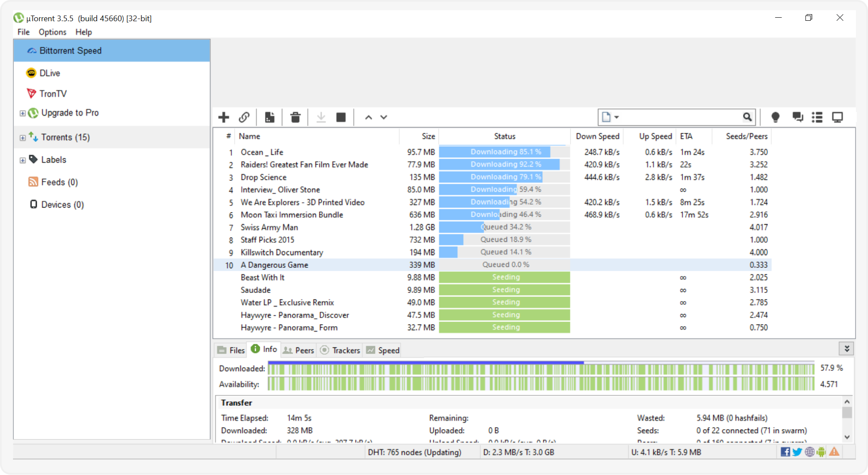Screen dimensions: 868x475
Task: Open the Facebook icon in status bar
Action: pos(785,452)
